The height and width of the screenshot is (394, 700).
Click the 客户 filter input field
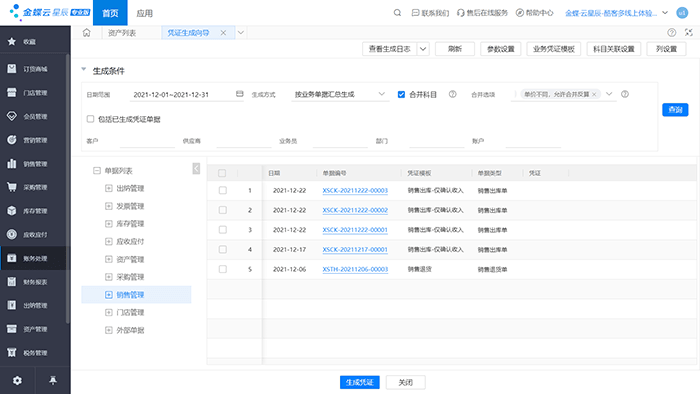pyautogui.click(x=147, y=141)
